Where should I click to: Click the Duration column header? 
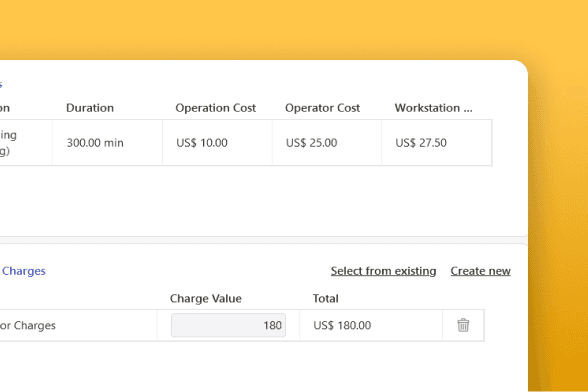point(90,108)
